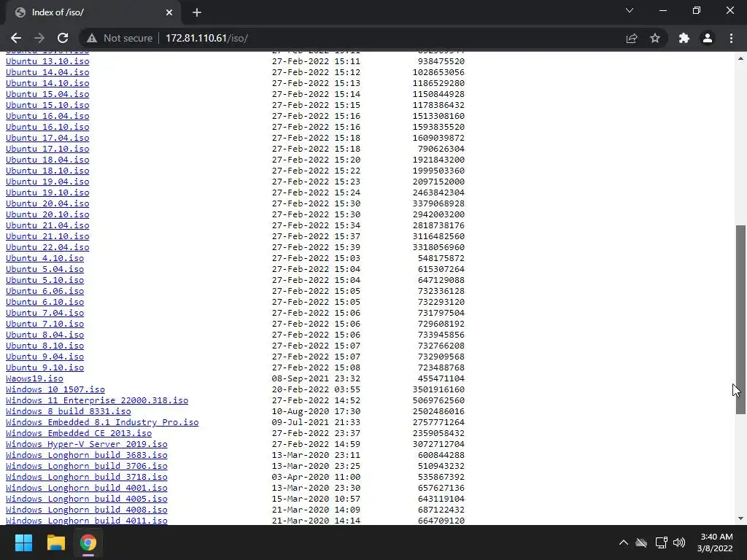
Task: Open the network status tray icon
Action: tap(661, 542)
